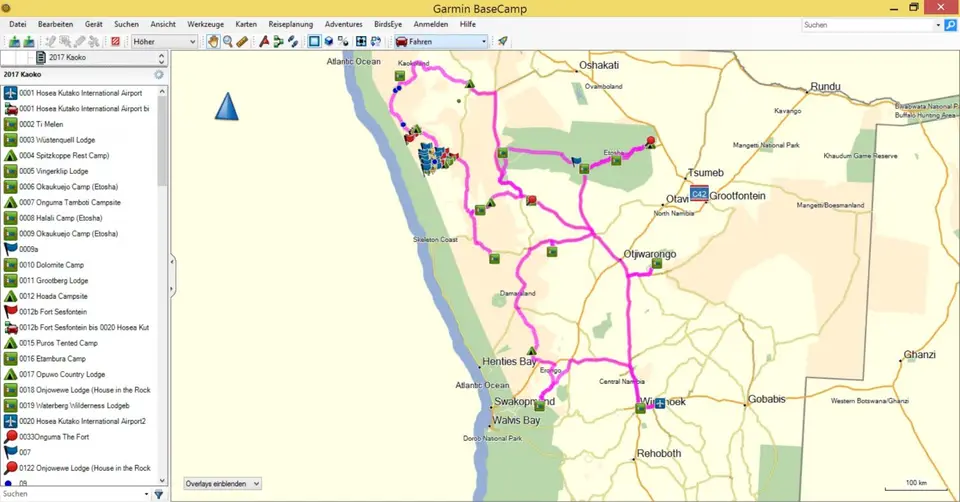Select the Zoom magnifier tool

tap(227, 41)
